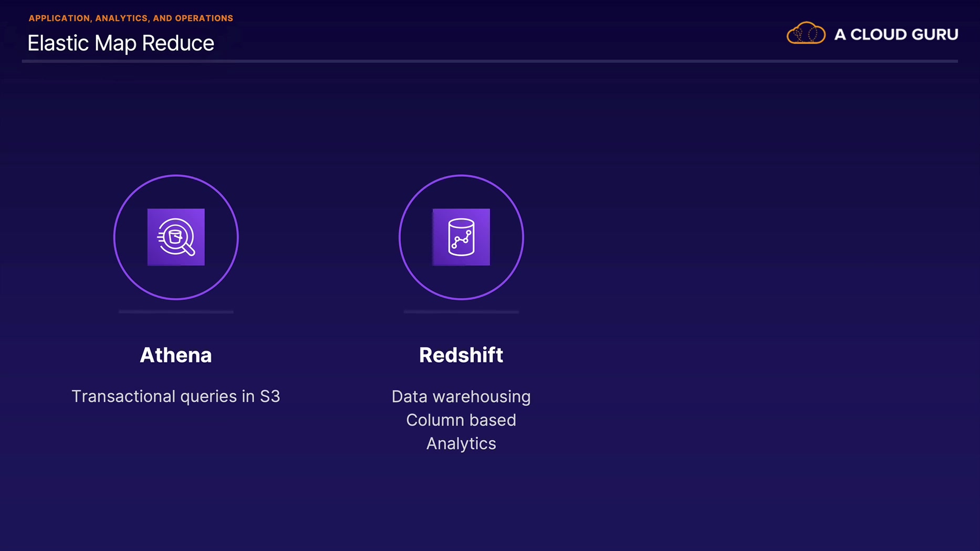Select the 'Athena' heading text
The height and width of the screenshot is (551, 980).
pyautogui.click(x=176, y=355)
